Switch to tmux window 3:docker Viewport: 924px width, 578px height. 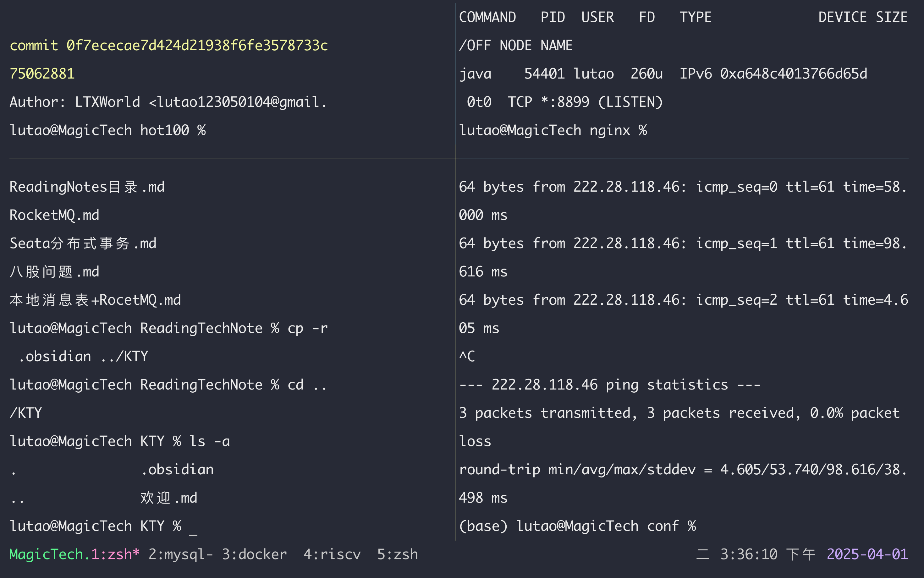point(254,554)
